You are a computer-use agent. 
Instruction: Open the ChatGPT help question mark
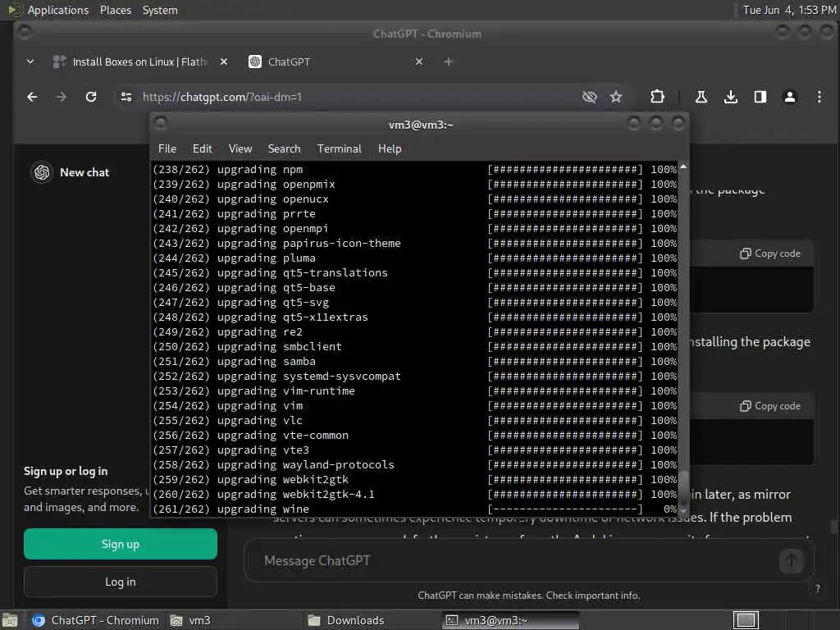(818, 589)
